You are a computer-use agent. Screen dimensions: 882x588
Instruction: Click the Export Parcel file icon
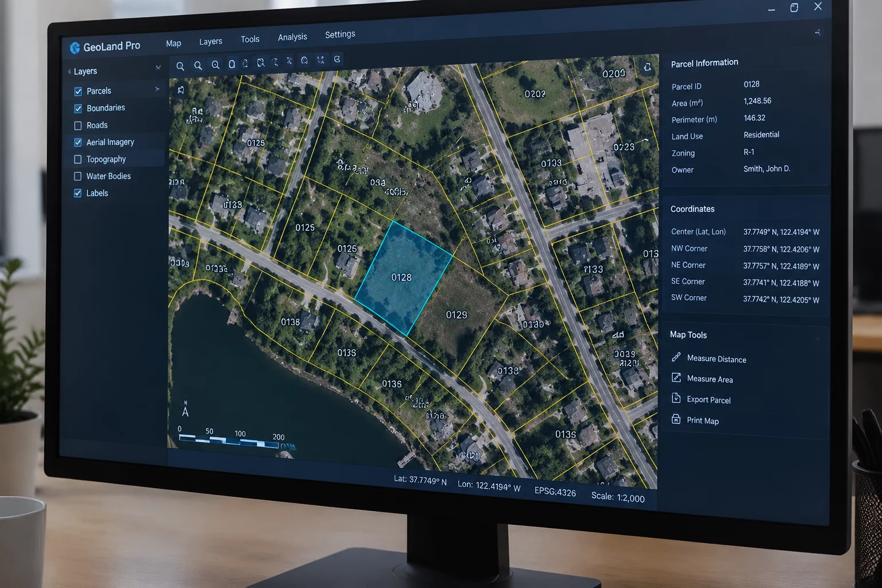676,399
